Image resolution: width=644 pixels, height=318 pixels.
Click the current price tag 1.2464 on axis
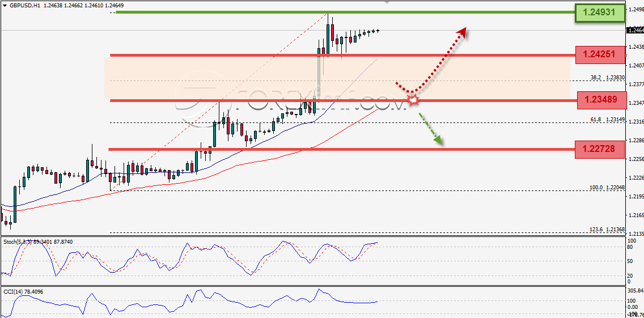coord(634,30)
